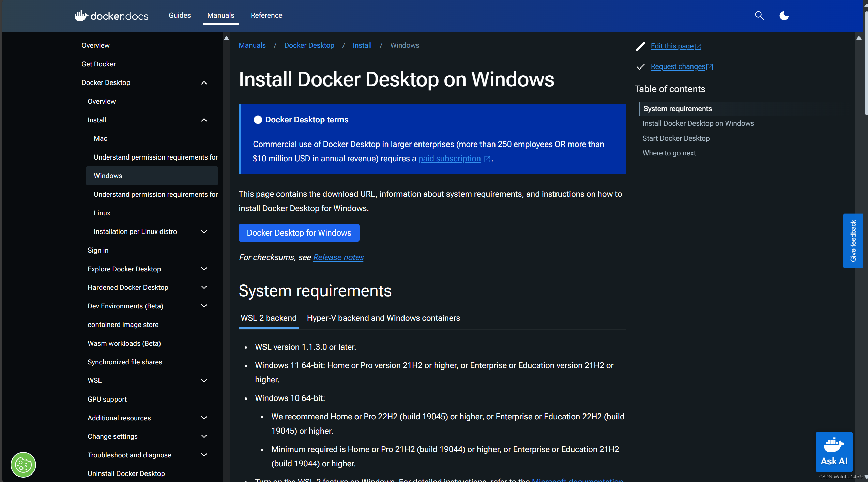Collapse the Docker Desktop sidebar section
The image size is (868, 482).
pos(204,83)
